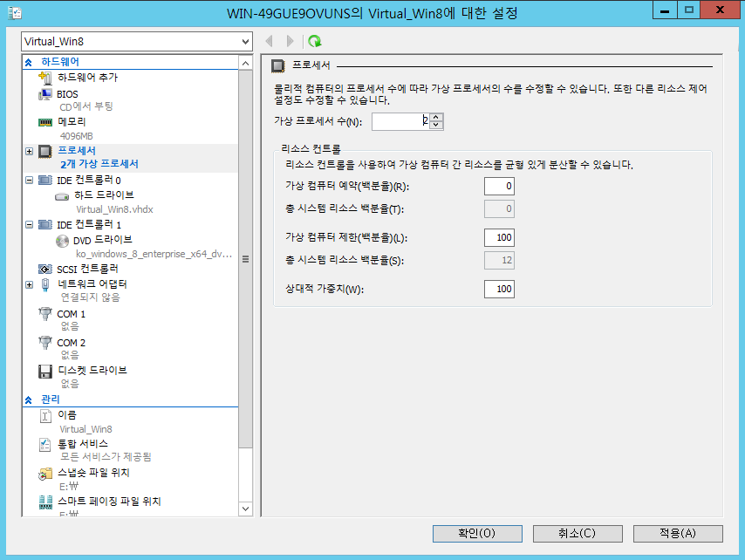Click the 4096MB memory value text
Screen dimensions: 745x560
point(76,136)
